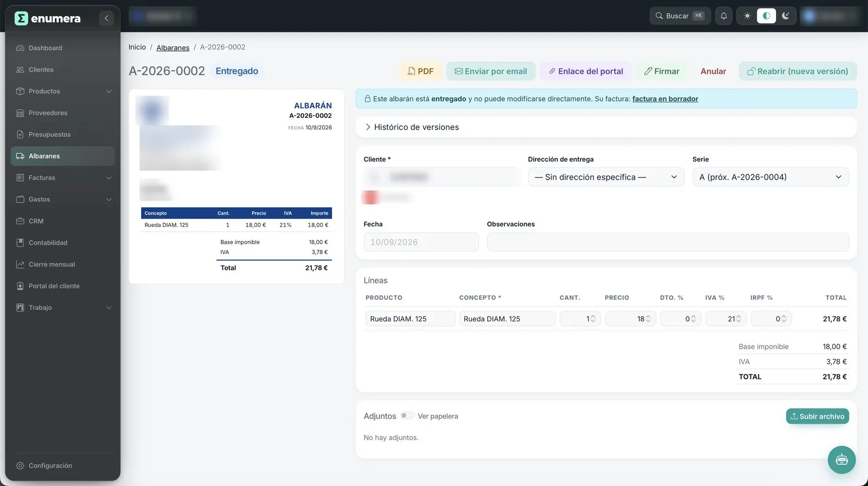Go to Albaranes breadcrumb link
The width and height of the screenshot is (868, 486).
173,48
